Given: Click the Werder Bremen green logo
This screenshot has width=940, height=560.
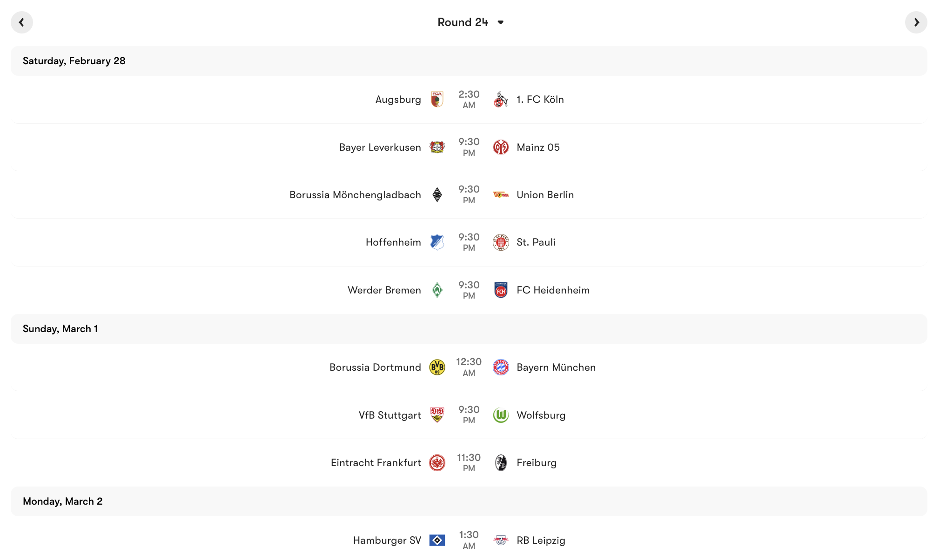Looking at the screenshot, I should [438, 289].
